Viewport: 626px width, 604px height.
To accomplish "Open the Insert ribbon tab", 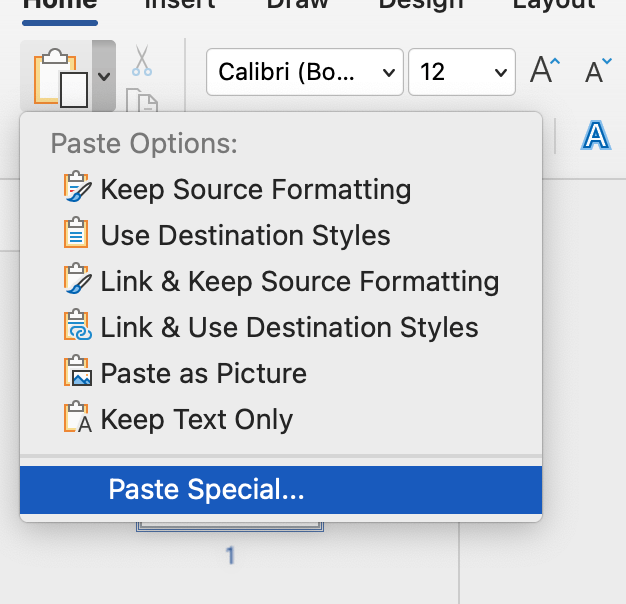I will click(x=180, y=3).
